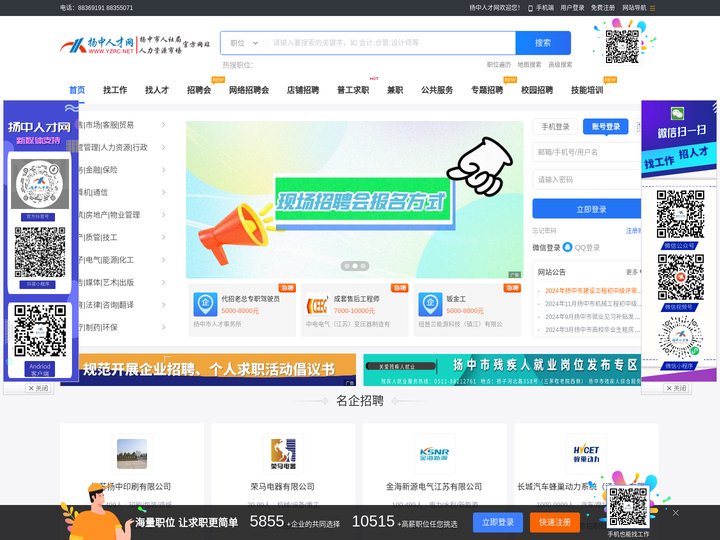Open the 残疾人就业岗位发布专区 banner
Viewport: 720px width, 540px height.
(x=502, y=370)
